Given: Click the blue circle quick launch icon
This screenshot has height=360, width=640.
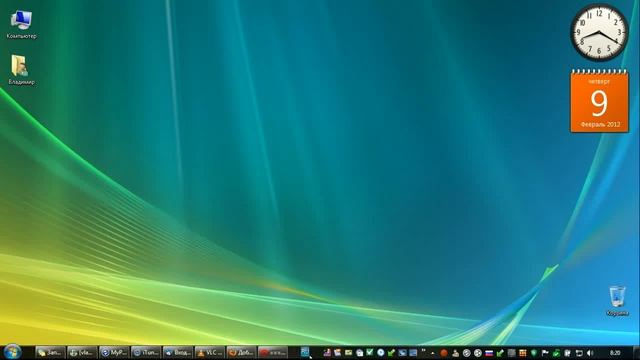Looking at the screenshot, I should click(x=380, y=352).
